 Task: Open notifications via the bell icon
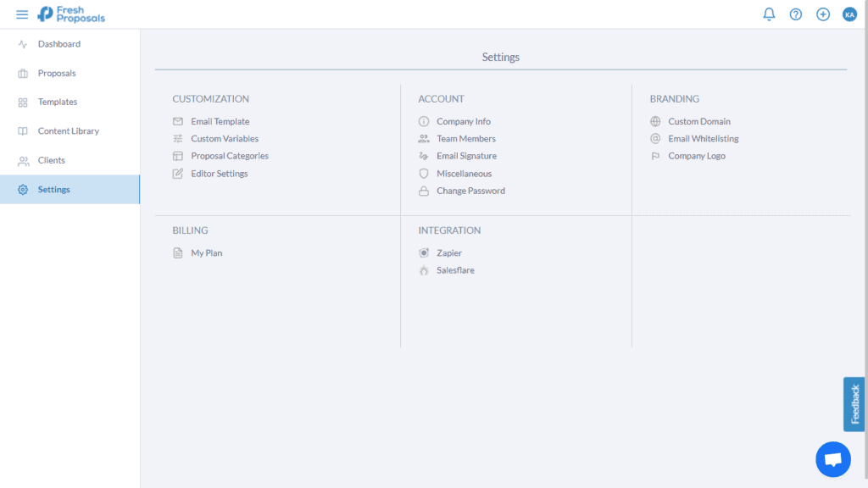tap(769, 14)
